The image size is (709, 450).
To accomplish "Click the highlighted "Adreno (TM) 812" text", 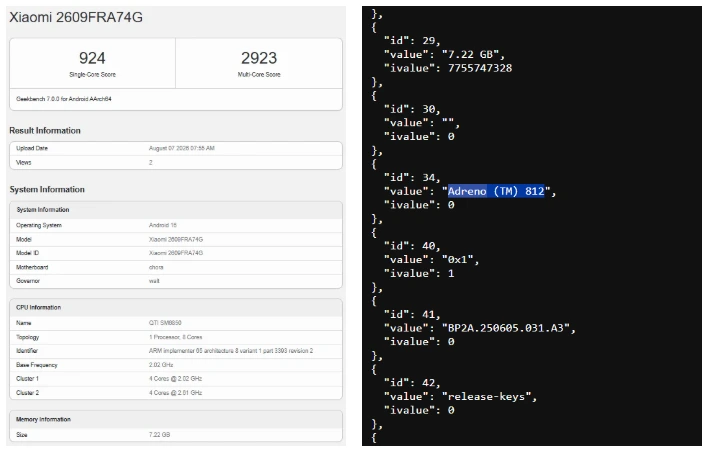I will pos(496,191).
